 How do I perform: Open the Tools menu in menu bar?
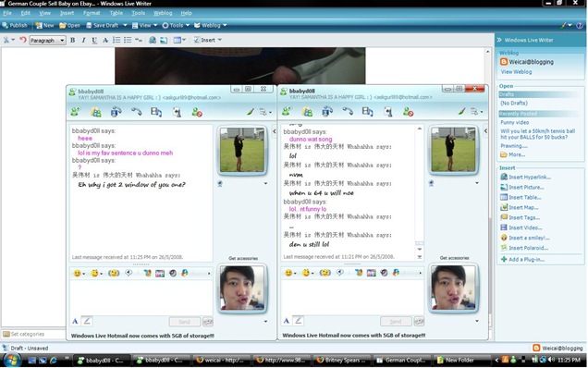coord(138,13)
